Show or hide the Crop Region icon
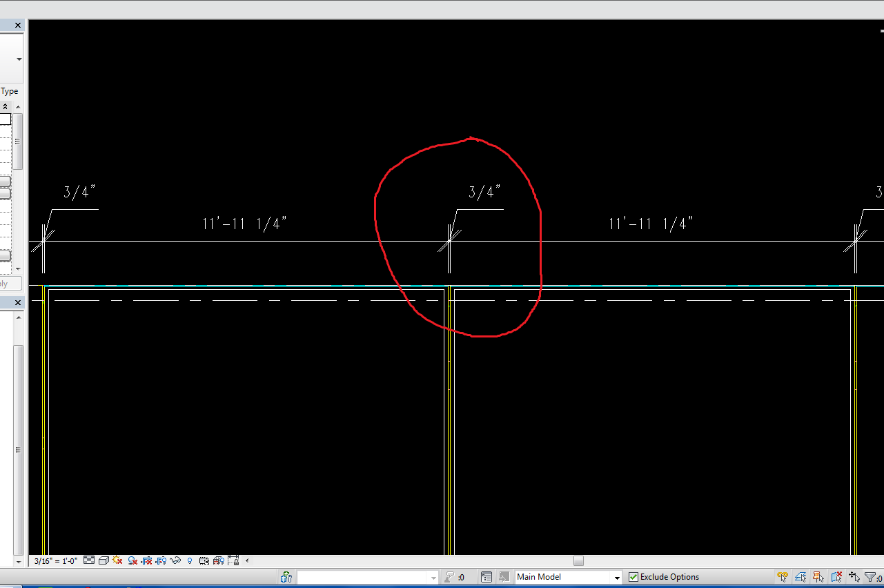The height and width of the screenshot is (588, 884). pyautogui.click(x=161, y=560)
